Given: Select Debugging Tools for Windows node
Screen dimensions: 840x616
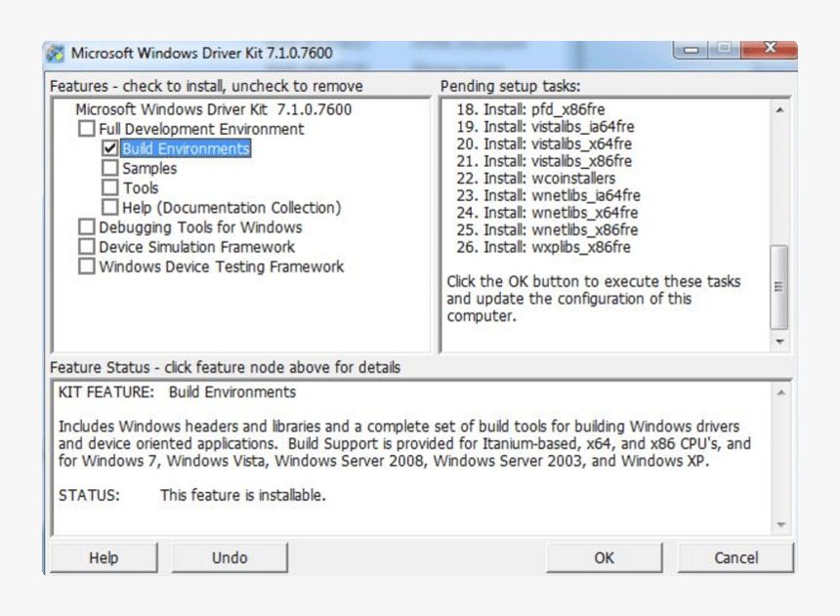Looking at the screenshot, I should pyautogui.click(x=200, y=227).
